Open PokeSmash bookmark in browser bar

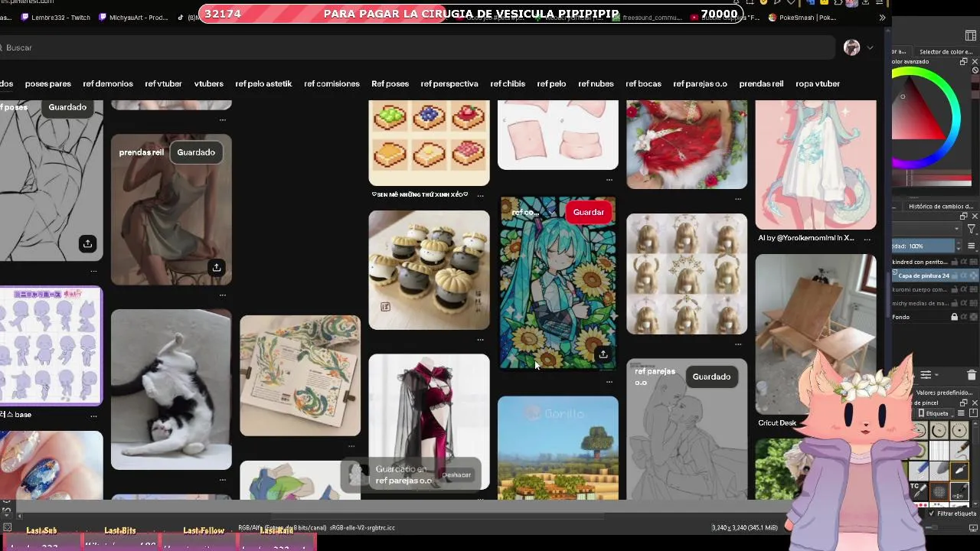pos(802,17)
